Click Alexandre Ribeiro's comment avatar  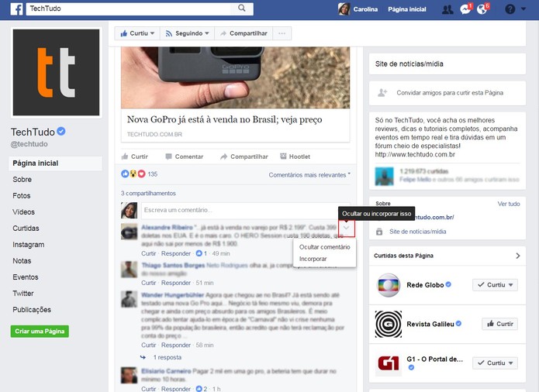point(130,232)
